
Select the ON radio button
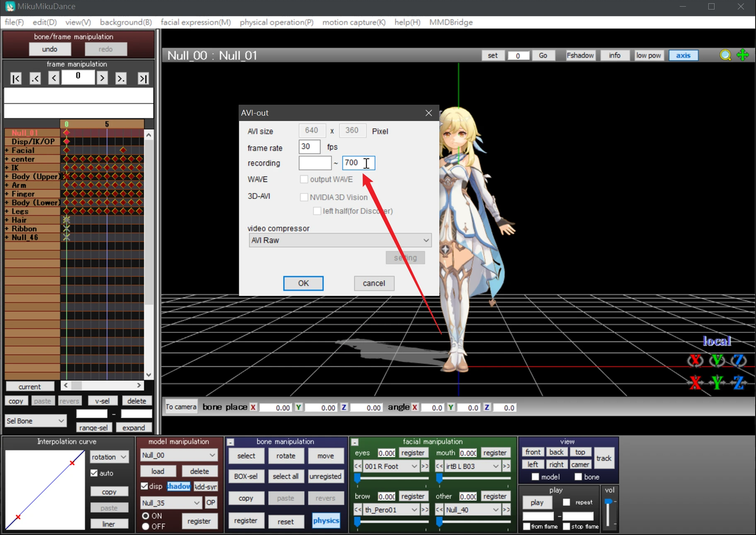[145, 516]
